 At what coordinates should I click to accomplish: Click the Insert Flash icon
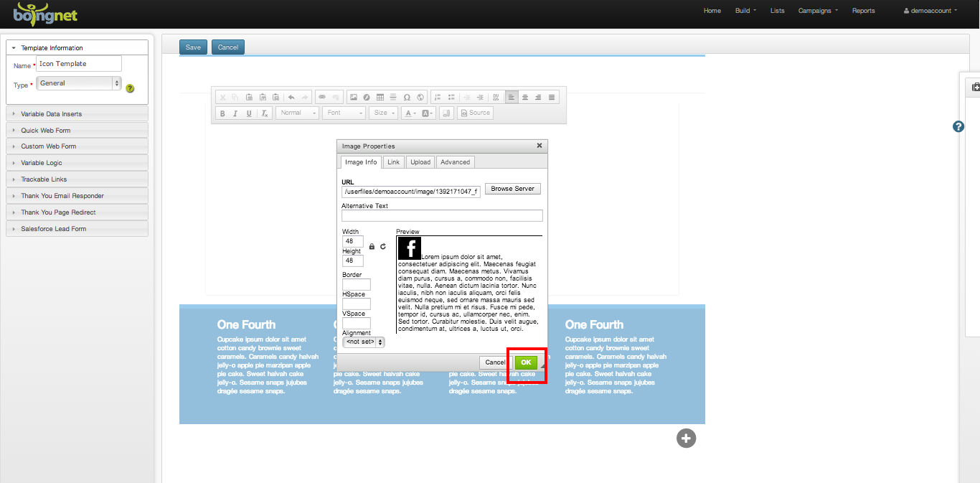(x=367, y=97)
